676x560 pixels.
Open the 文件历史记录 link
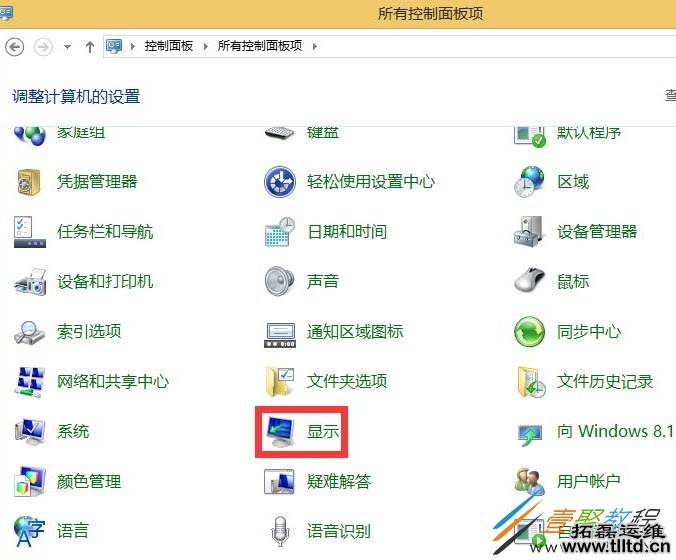click(605, 382)
